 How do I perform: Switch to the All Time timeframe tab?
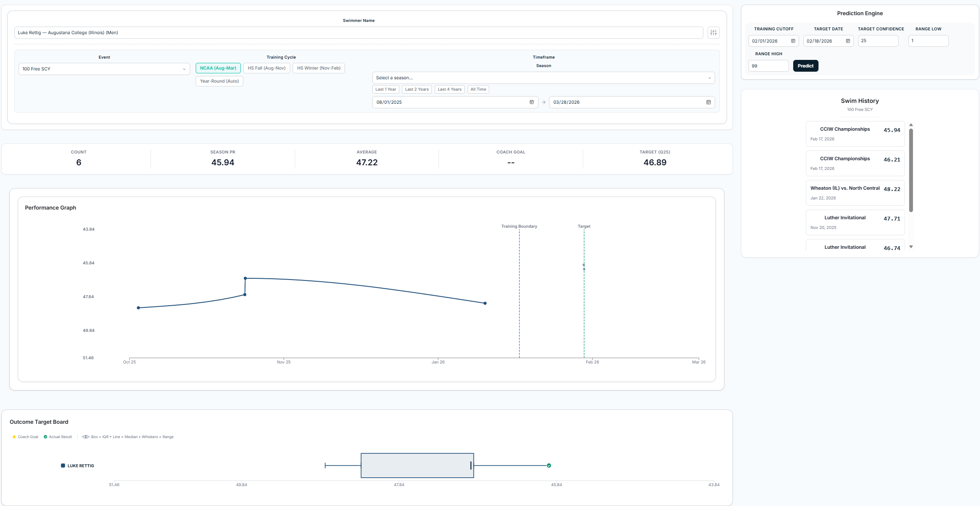coord(478,89)
